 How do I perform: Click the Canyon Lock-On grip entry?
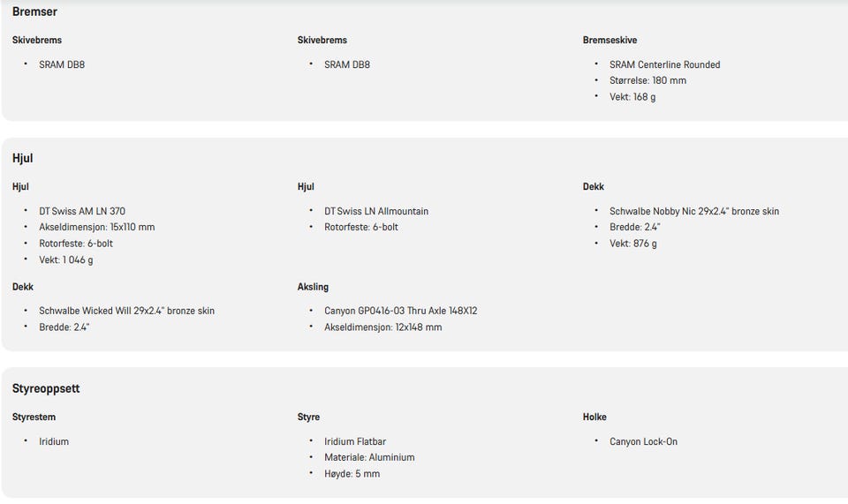pos(643,441)
